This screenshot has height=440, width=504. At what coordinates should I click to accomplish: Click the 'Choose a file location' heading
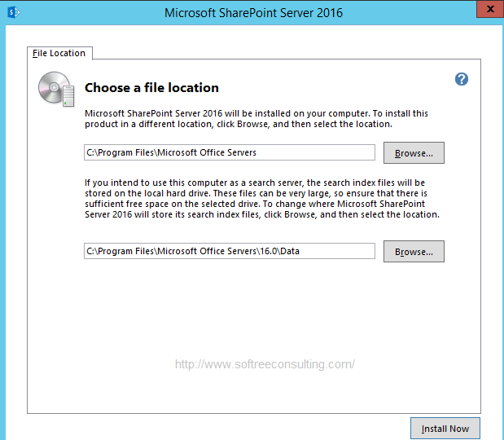coord(151,88)
